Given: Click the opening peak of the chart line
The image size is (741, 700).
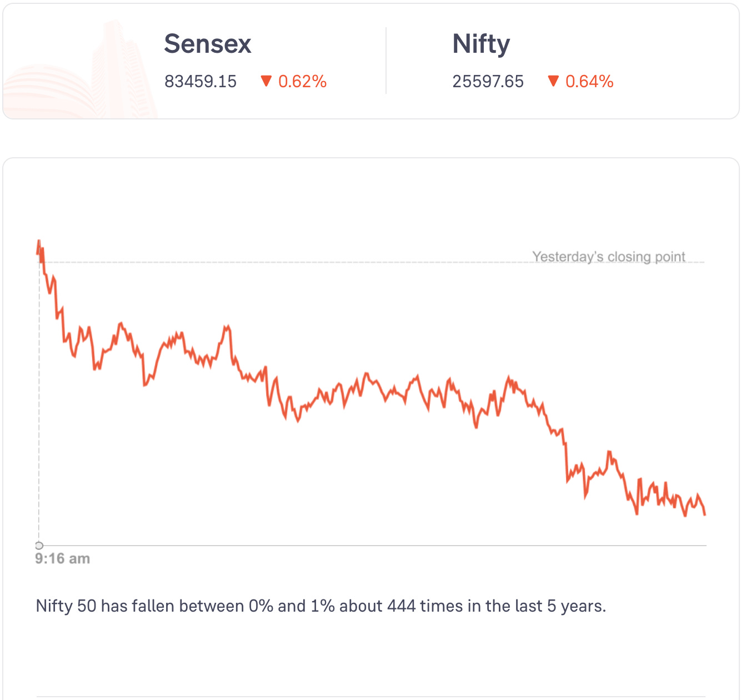Looking at the screenshot, I should pos(39,241).
